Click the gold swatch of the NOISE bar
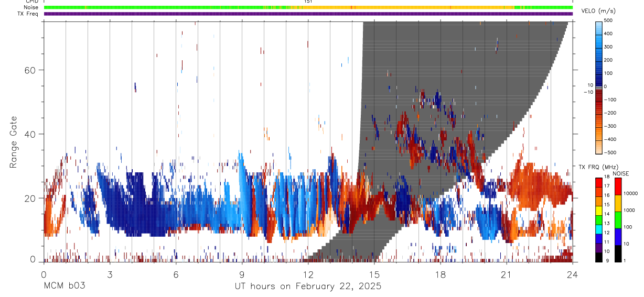The width and height of the screenshot is (644, 297). 618,203
